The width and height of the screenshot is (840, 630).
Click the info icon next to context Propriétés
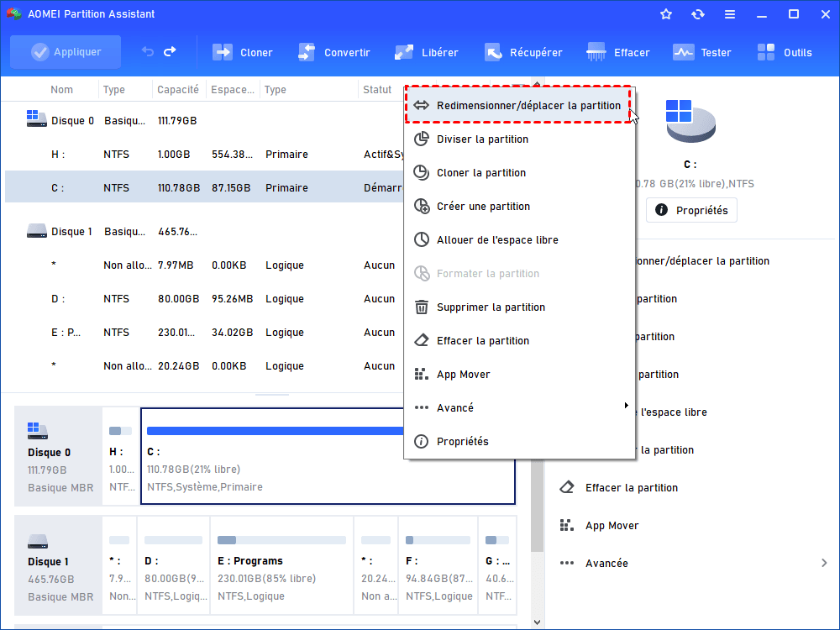point(422,442)
